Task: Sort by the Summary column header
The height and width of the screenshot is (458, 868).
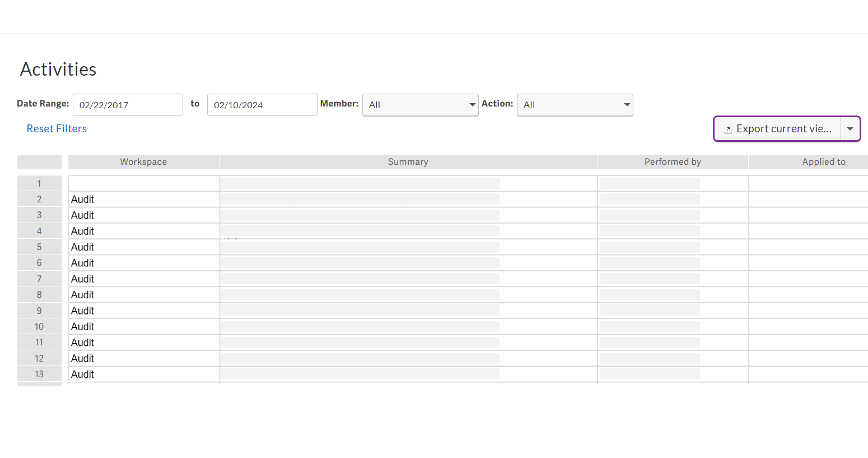Action: click(x=408, y=162)
